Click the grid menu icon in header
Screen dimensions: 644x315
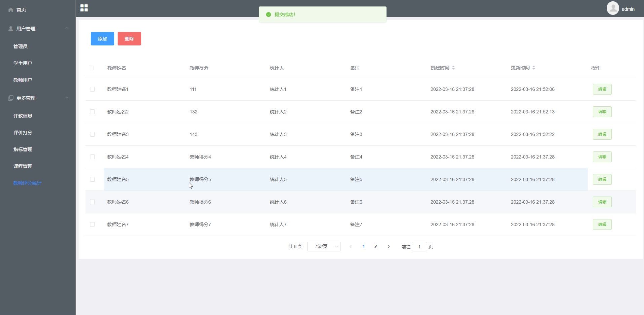coord(84,8)
